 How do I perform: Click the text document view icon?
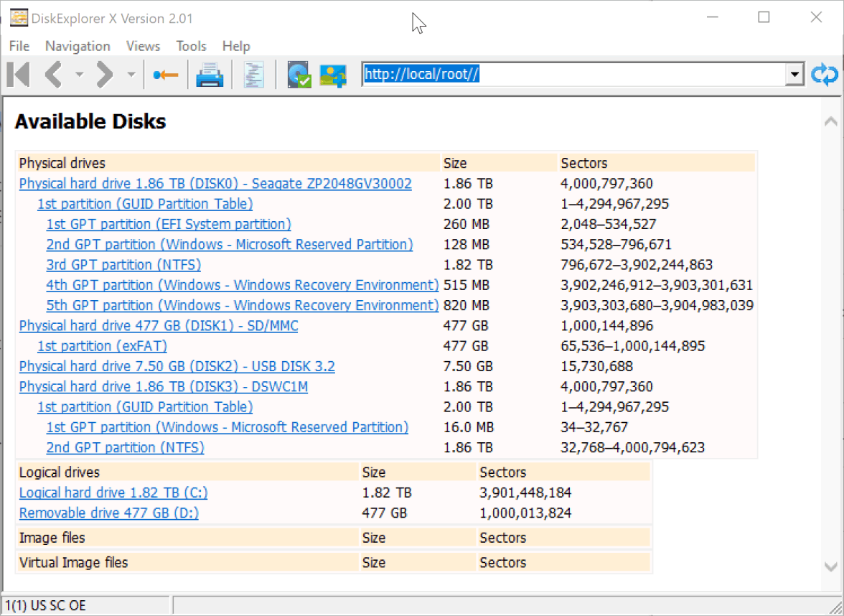(253, 75)
